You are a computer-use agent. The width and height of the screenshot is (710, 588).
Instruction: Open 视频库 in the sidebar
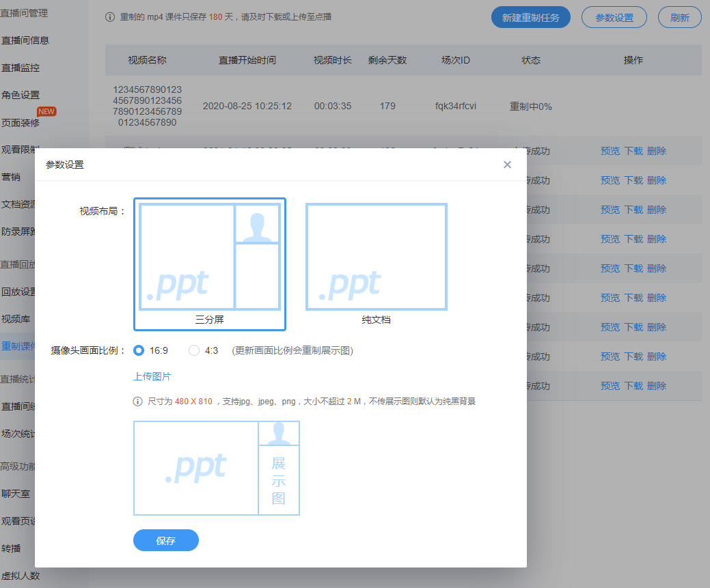16,319
